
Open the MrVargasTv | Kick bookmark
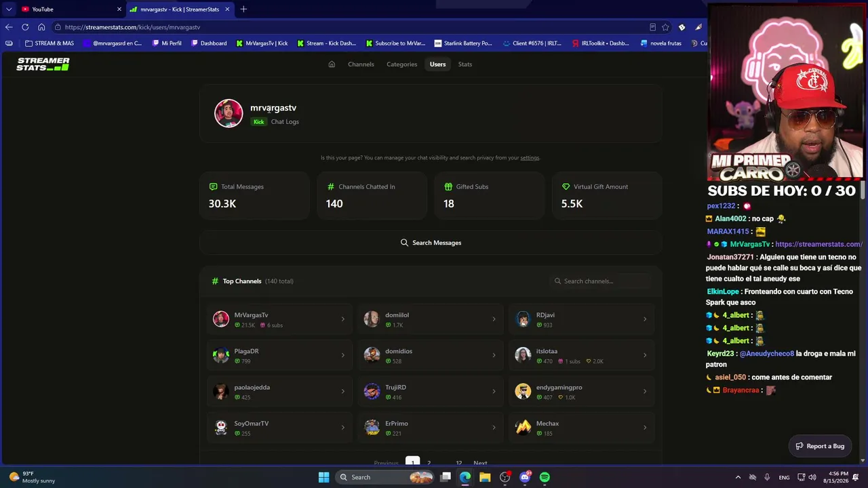262,43
